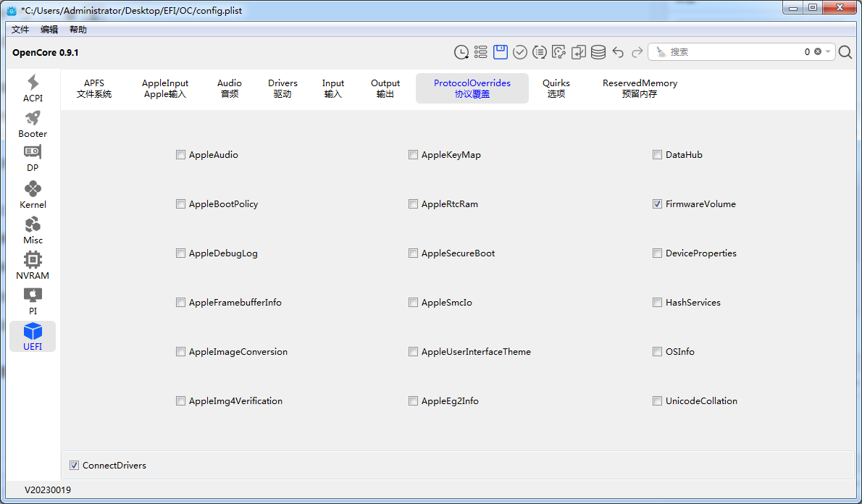Viewport: 862px width, 504px height.
Task: Click the undo arrow icon
Action: tap(618, 52)
